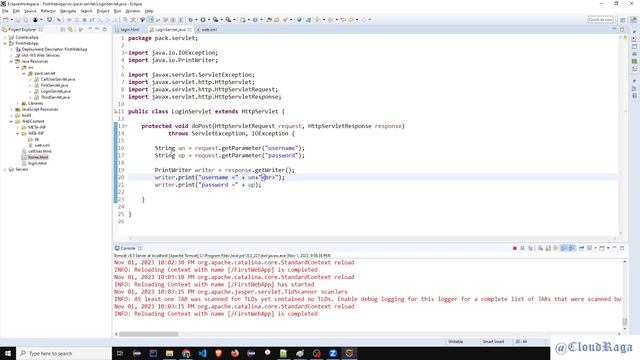Terminate the server with the red stop icon
The width and height of the screenshot is (640, 360).
(x=514, y=248)
